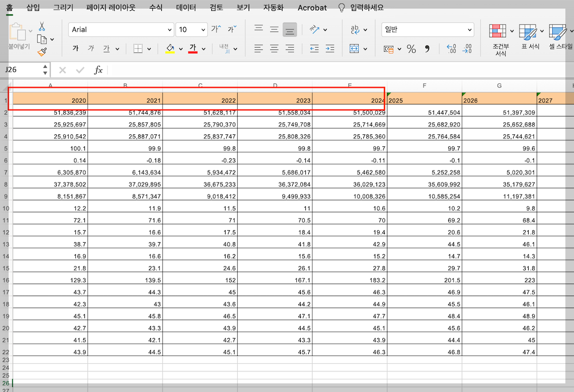Open 셀 스타일 cell styles
Viewport: 574px width, 392px height.
[560, 37]
